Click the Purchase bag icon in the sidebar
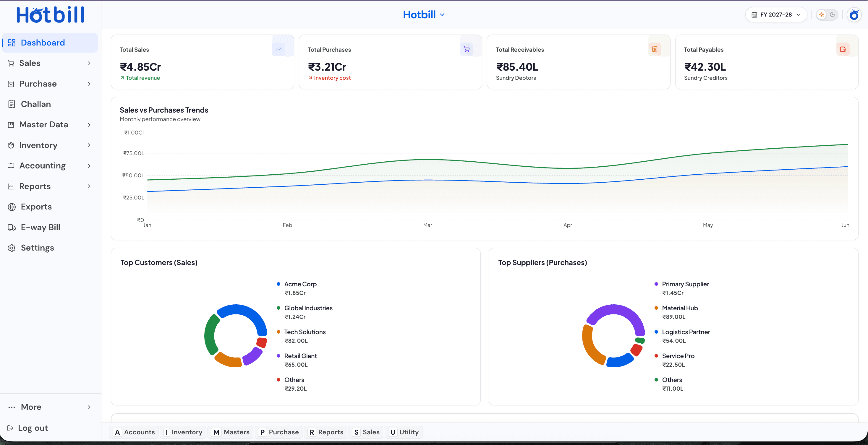 click(x=11, y=84)
